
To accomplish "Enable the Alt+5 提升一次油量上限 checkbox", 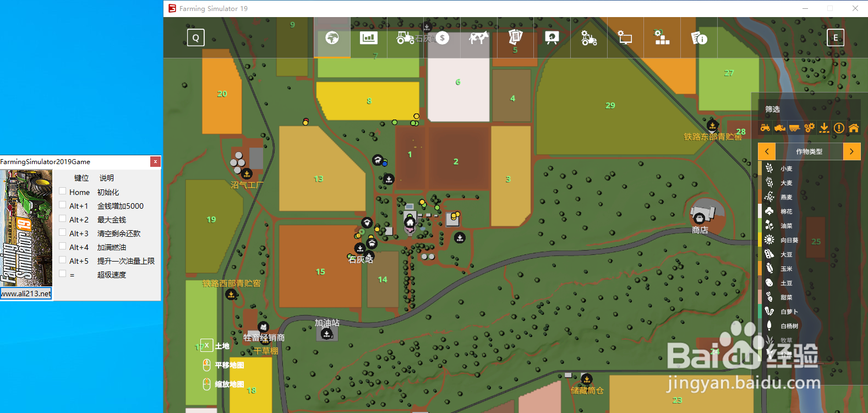I will pos(63,260).
